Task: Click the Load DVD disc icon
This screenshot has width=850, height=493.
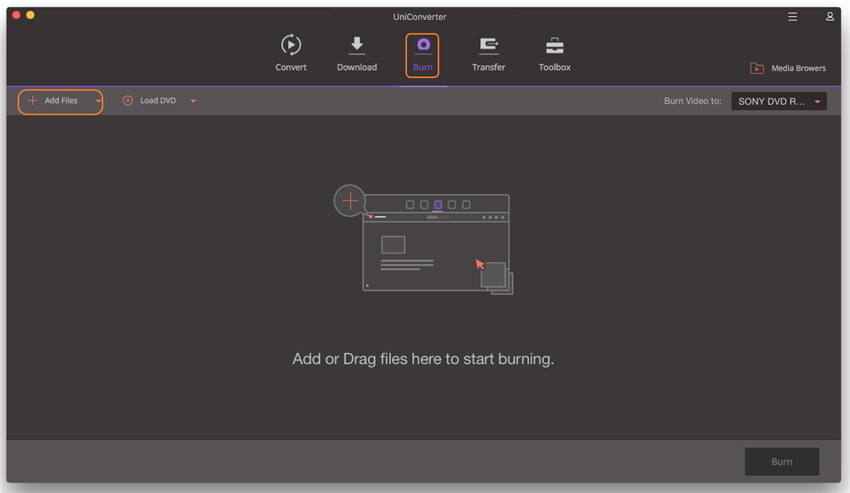Action: 127,100
